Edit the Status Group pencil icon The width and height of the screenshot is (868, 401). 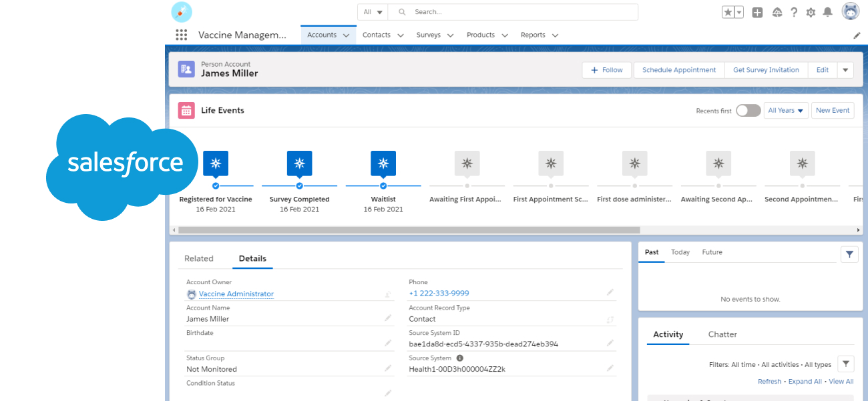pyautogui.click(x=388, y=368)
